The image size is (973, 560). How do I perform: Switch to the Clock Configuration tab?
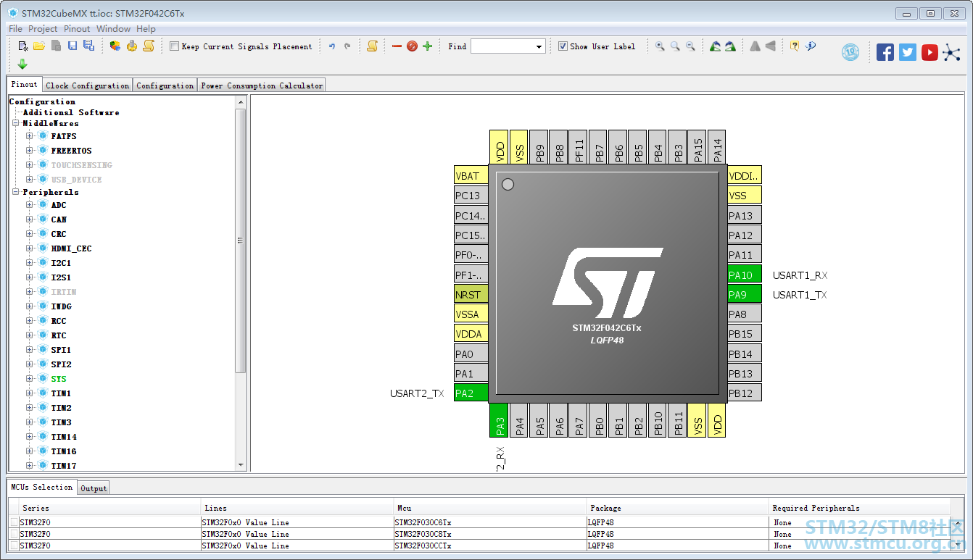click(88, 85)
